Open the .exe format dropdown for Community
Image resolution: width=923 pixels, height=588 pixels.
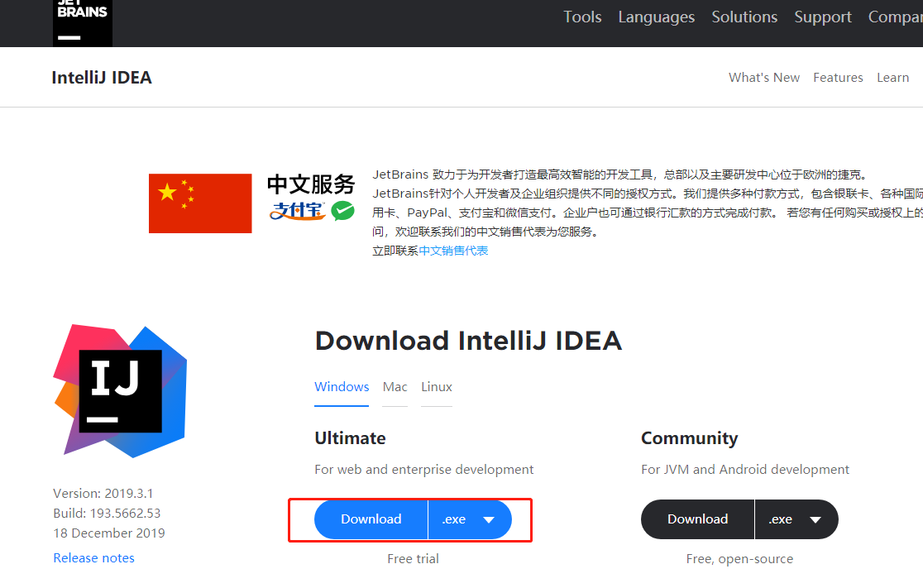pyautogui.click(x=796, y=519)
